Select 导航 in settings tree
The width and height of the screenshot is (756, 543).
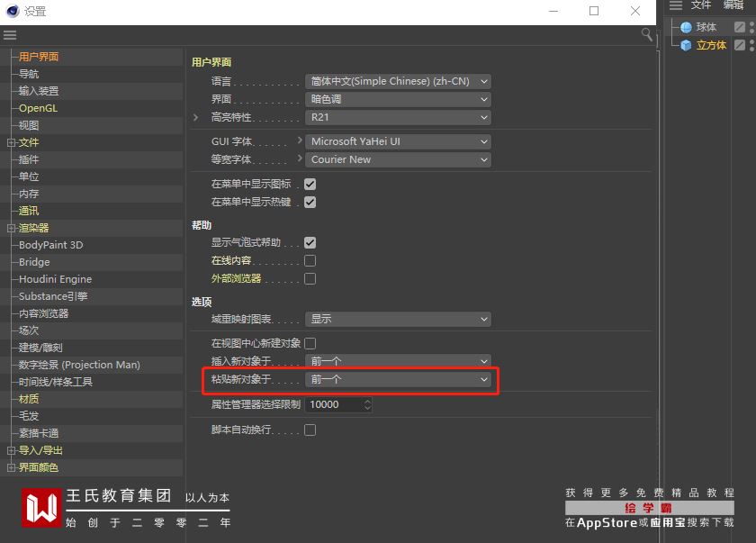click(x=29, y=74)
